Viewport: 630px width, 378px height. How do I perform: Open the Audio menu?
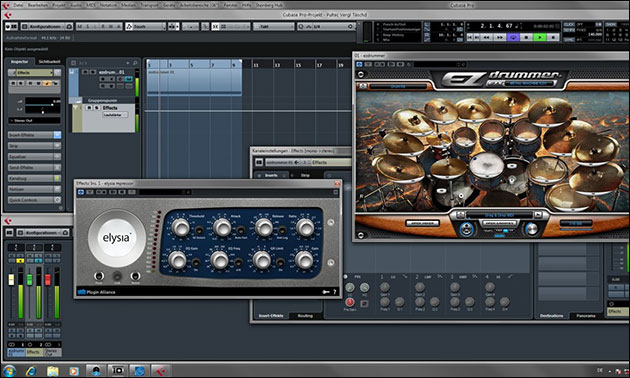coord(76,5)
